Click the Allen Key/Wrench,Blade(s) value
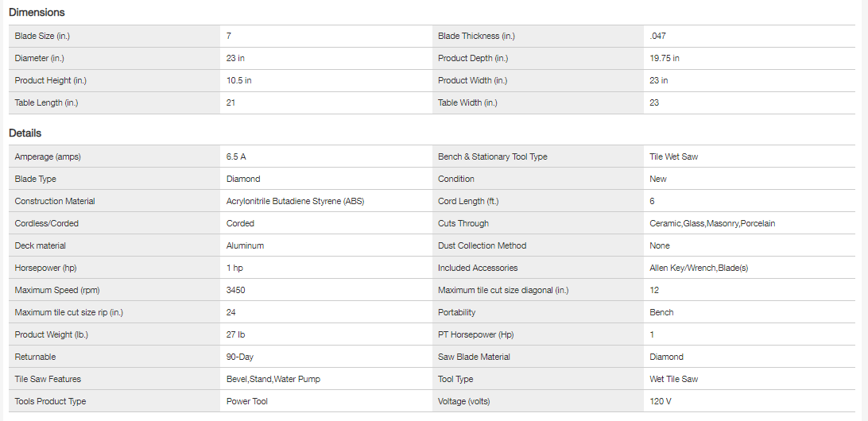 pos(698,268)
